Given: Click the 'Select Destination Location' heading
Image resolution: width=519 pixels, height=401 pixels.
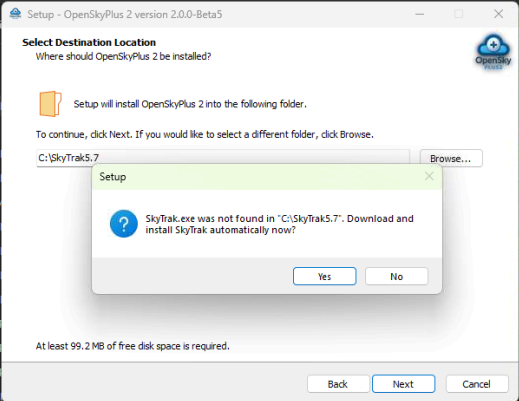Looking at the screenshot, I should (89, 43).
